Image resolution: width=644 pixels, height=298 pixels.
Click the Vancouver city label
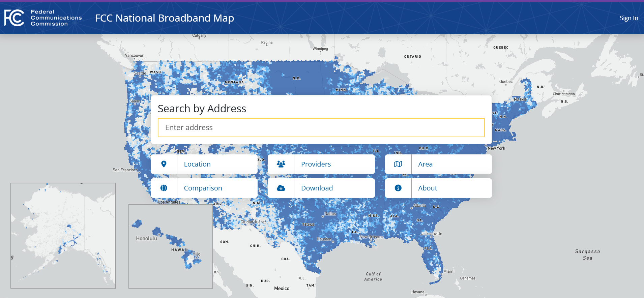pyautogui.click(x=134, y=56)
